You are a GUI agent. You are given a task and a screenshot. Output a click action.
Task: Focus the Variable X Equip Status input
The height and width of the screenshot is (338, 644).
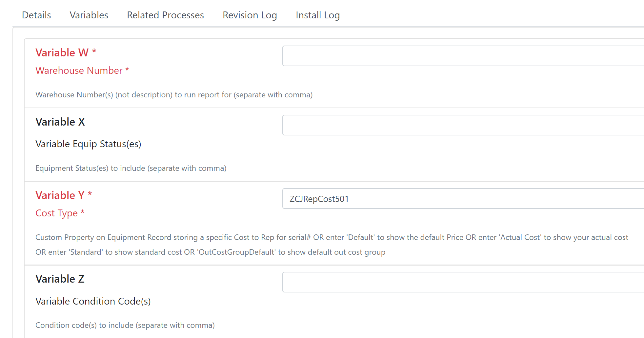[x=463, y=125]
